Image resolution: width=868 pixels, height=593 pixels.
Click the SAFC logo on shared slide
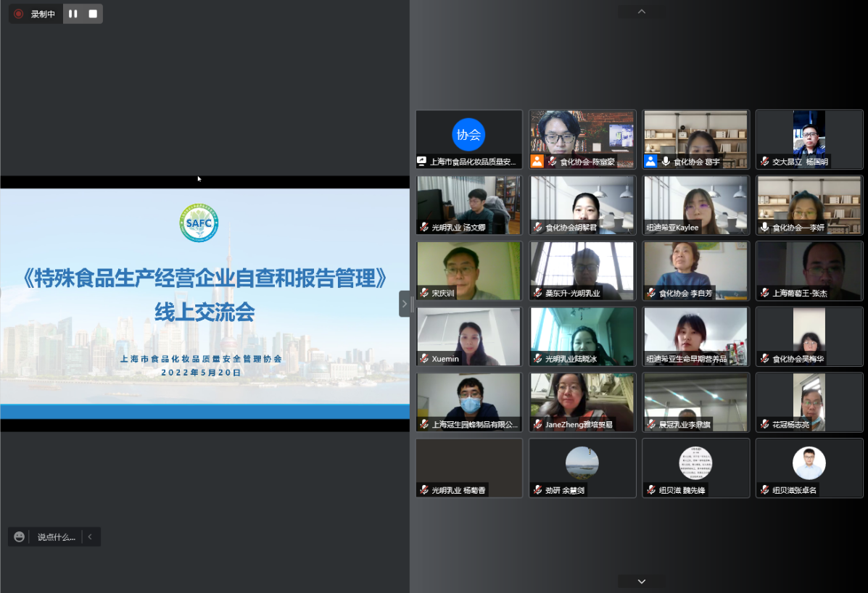[x=199, y=223]
